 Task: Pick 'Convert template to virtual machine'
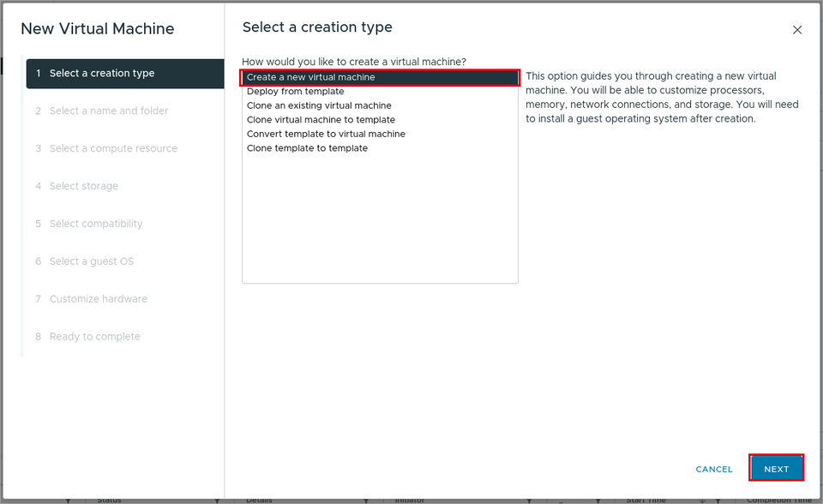[x=380, y=134]
